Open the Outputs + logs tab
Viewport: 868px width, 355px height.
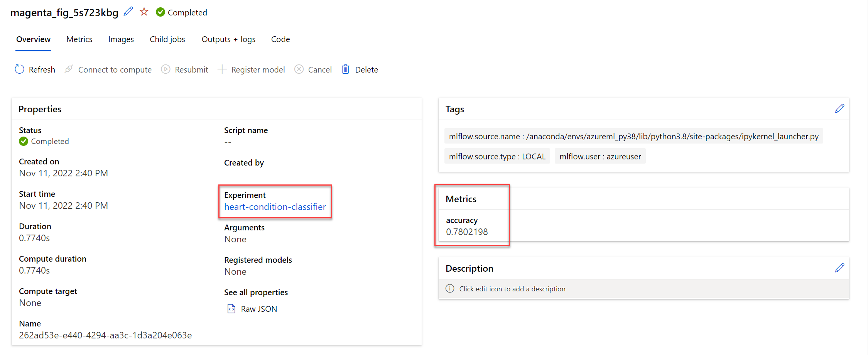[228, 39]
